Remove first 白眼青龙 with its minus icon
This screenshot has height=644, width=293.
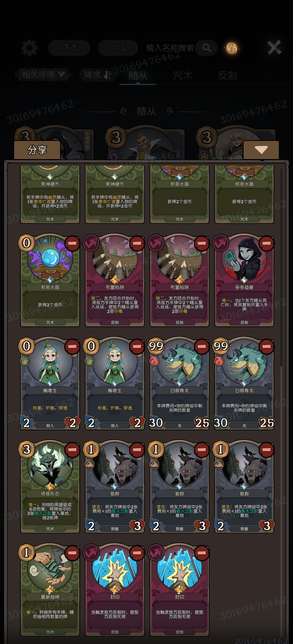coord(202,346)
